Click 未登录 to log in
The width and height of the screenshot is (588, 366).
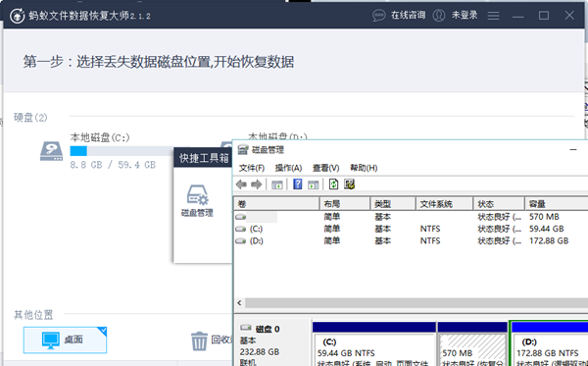(465, 16)
